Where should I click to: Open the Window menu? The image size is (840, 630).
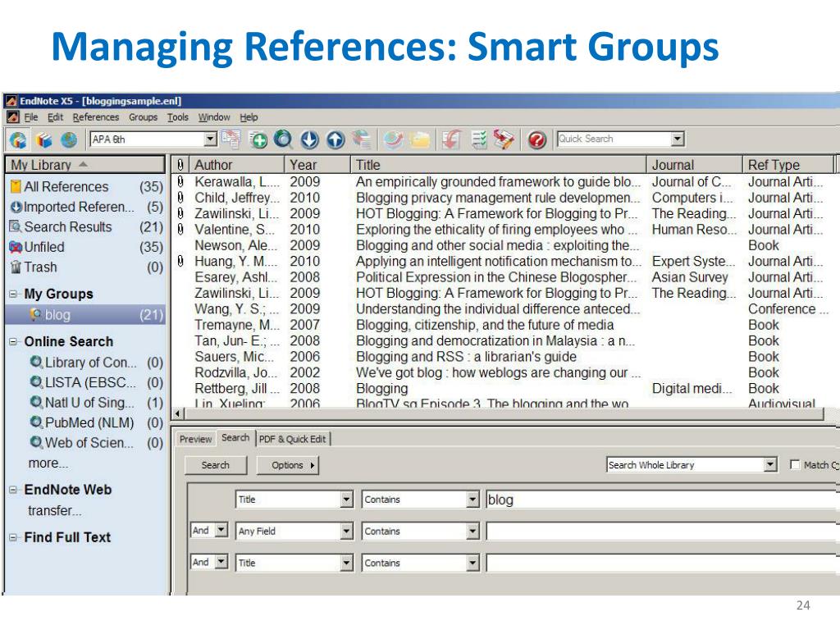point(214,117)
